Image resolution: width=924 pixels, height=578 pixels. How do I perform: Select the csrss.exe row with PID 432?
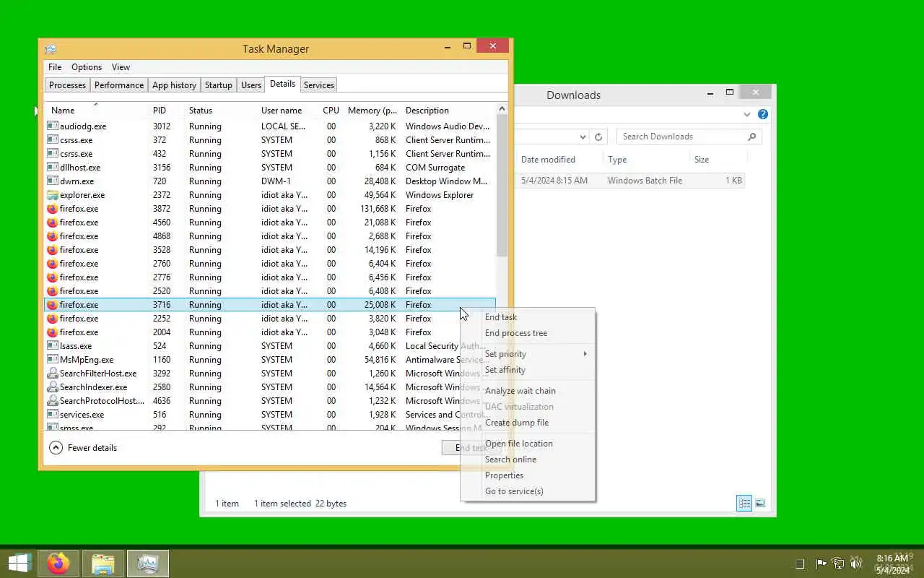click(270, 154)
